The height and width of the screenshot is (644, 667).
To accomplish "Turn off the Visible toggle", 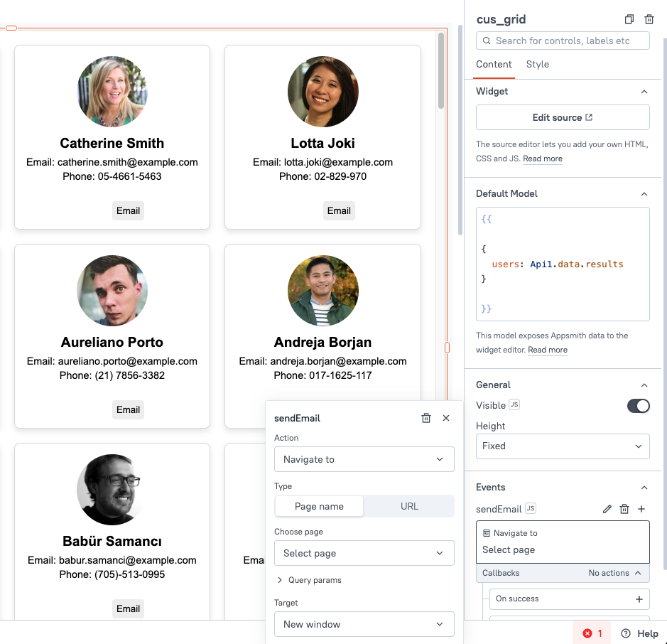I will tap(637, 405).
